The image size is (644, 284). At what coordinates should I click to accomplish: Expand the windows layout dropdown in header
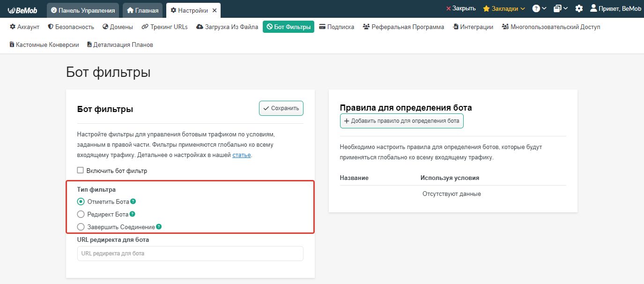(x=560, y=8)
